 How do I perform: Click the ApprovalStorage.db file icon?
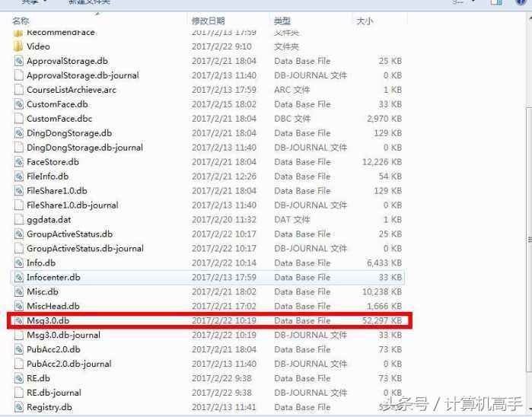(19, 61)
